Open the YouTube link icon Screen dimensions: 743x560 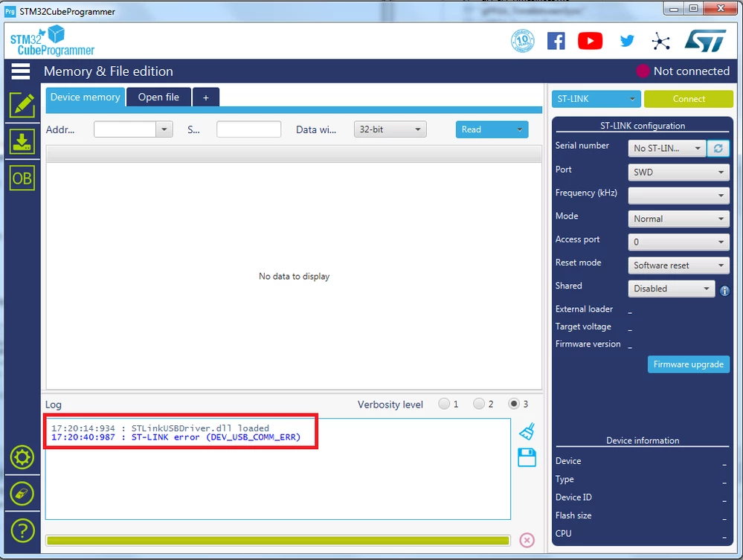(590, 41)
